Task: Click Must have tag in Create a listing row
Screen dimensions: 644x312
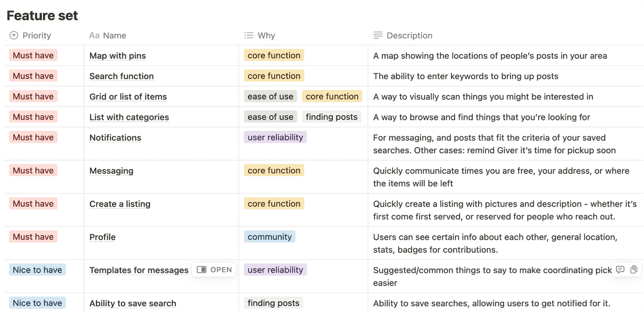Action: tap(33, 204)
